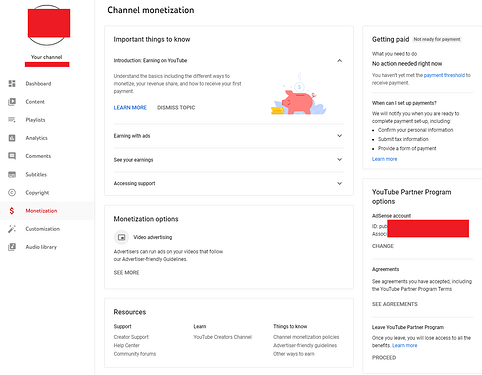Expand the Earning with ads section
Viewport: 482px width, 375px height.
[339, 136]
